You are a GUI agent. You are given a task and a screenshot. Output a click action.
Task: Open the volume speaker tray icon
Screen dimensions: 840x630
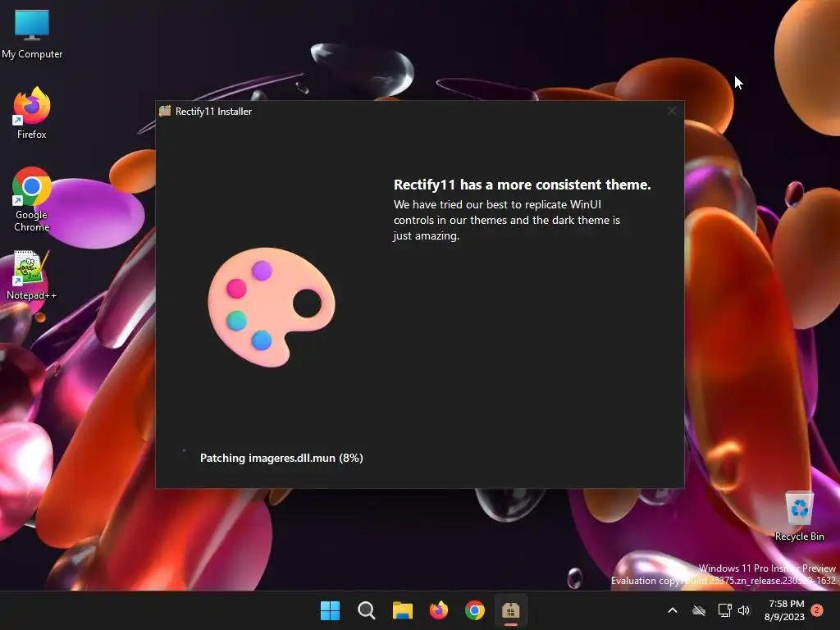point(744,610)
